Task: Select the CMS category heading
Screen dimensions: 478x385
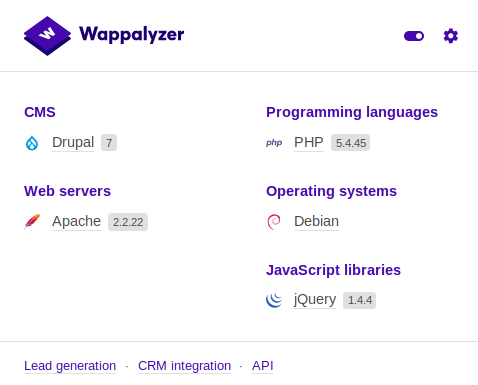Action: [x=40, y=112]
